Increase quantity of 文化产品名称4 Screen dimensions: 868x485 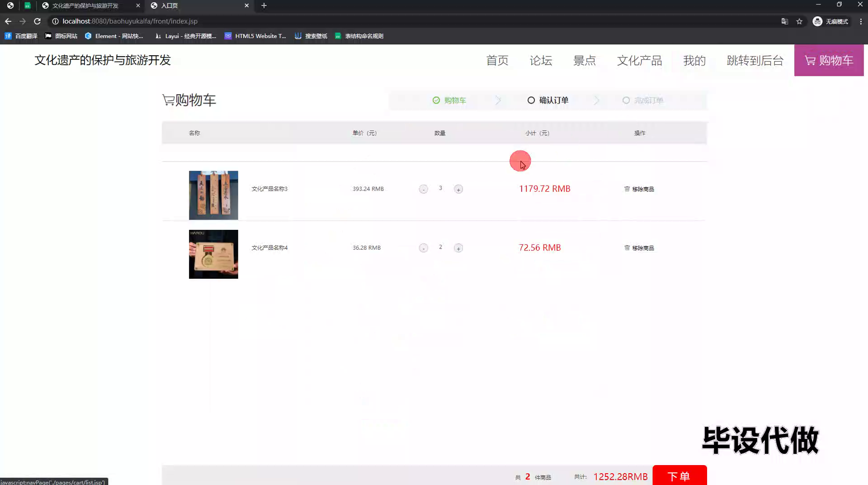click(x=458, y=248)
